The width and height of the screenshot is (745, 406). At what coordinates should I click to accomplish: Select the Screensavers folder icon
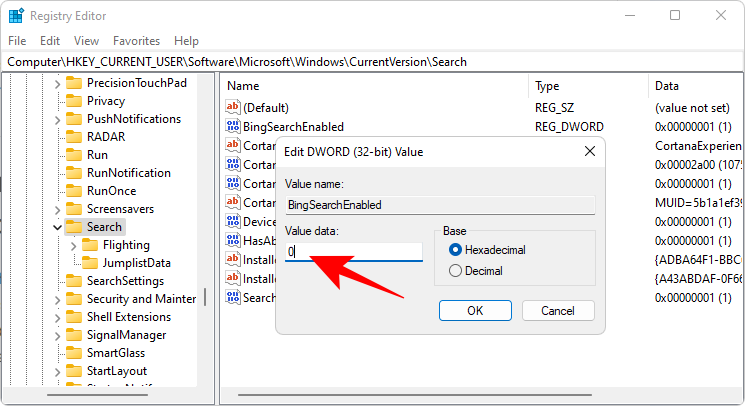(x=74, y=209)
